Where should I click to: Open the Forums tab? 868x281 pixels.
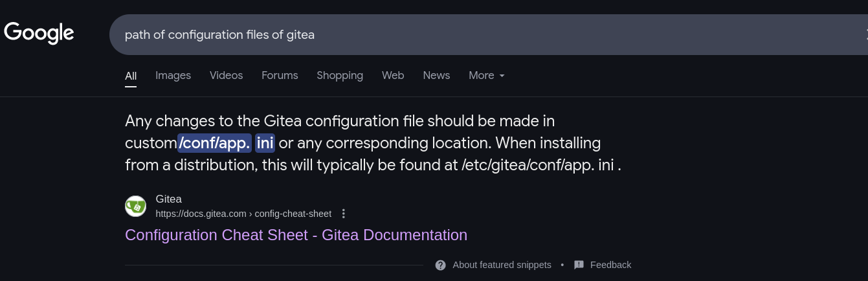click(x=280, y=75)
